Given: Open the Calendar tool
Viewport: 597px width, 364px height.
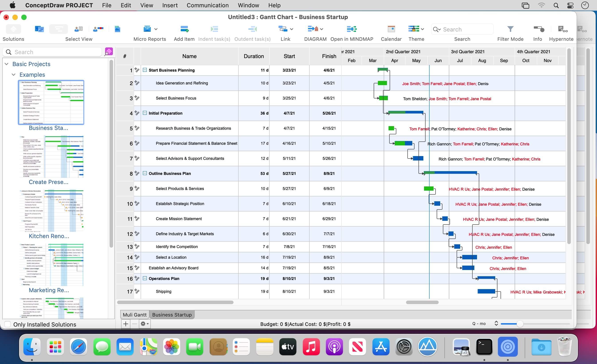Looking at the screenshot, I should 391,29.
